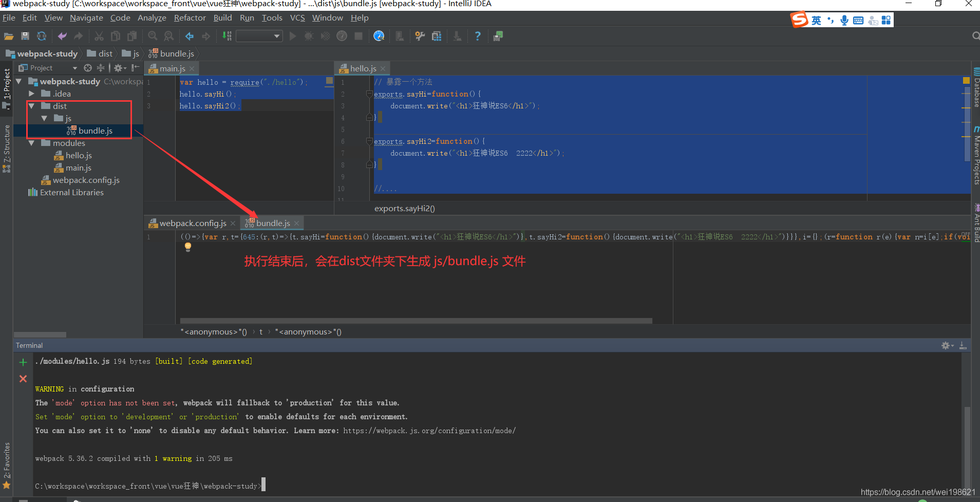Open the Terminal panel gear settings
Image resolution: width=980 pixels, height=502 pixels.
[947, 345]
